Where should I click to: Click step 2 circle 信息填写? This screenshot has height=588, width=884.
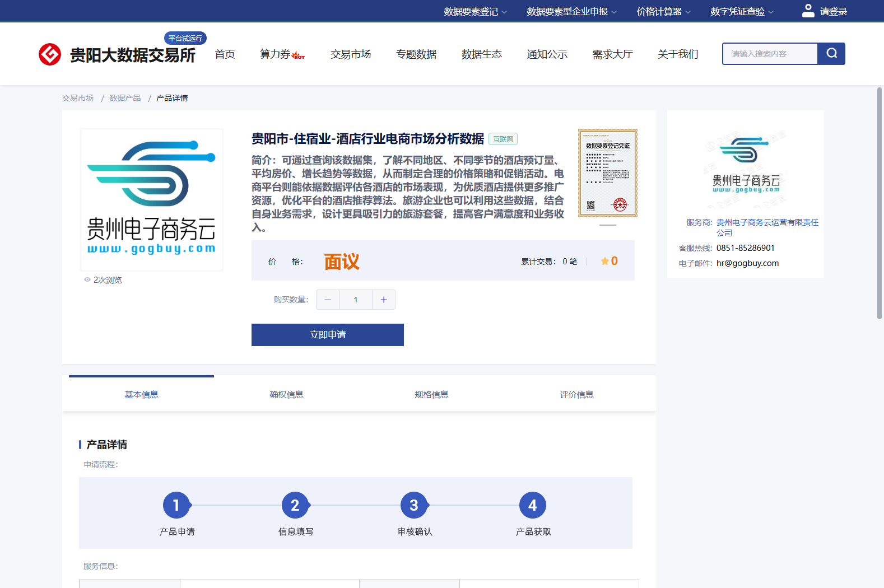295,505
